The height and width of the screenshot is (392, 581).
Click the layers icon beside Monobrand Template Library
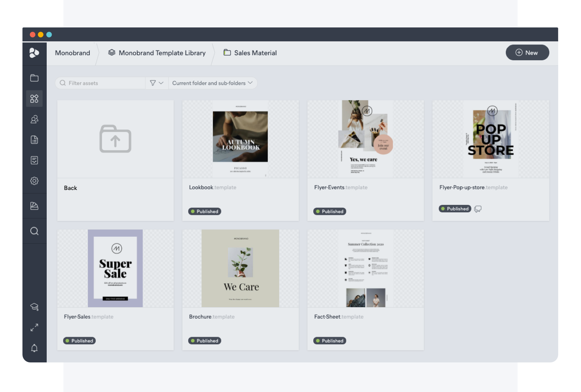click(x=112, y=53)
